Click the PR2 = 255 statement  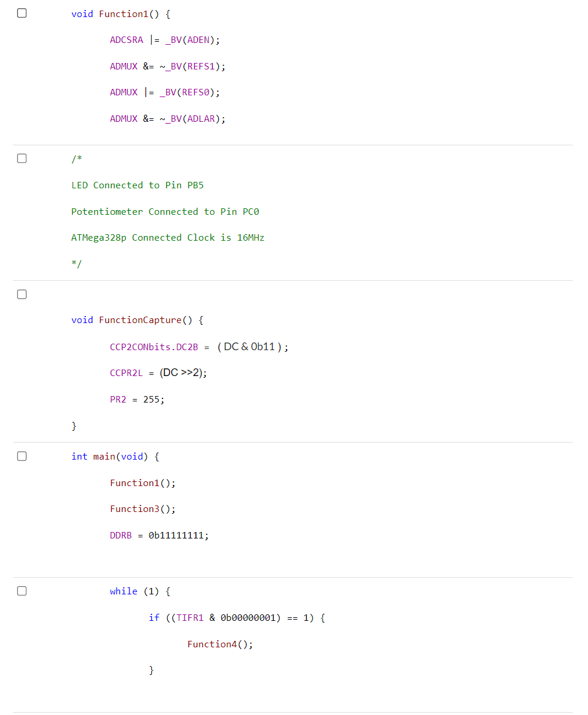(137, 399)
